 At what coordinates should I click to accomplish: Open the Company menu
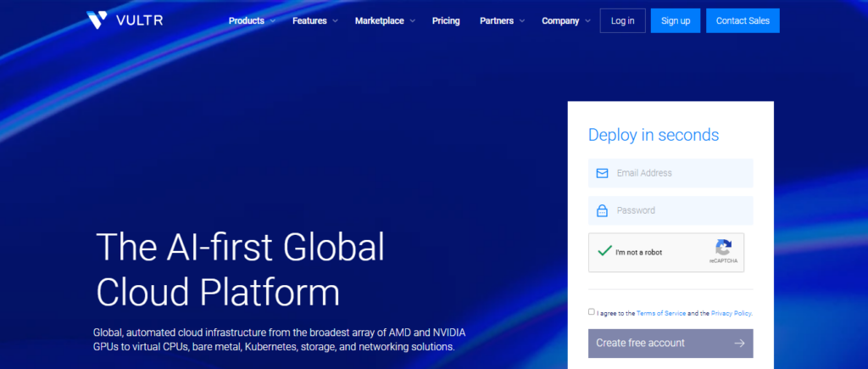[560, 21]
